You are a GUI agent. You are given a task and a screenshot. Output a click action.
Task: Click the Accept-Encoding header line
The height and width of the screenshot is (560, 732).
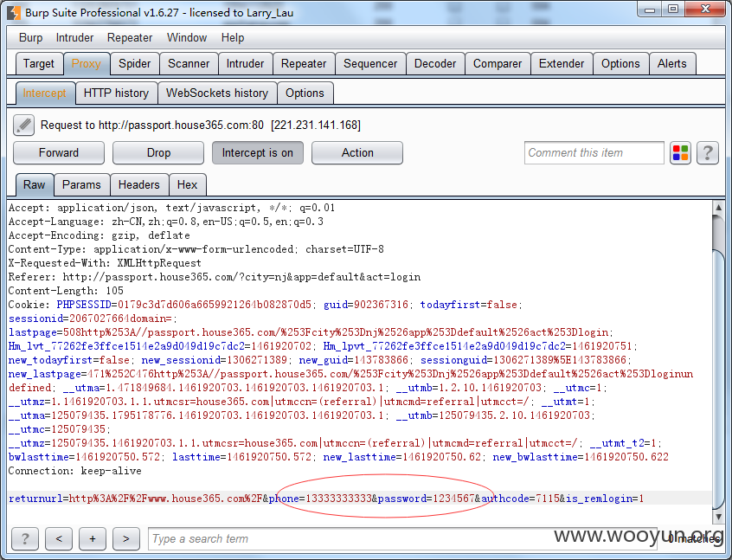point(100,235)
